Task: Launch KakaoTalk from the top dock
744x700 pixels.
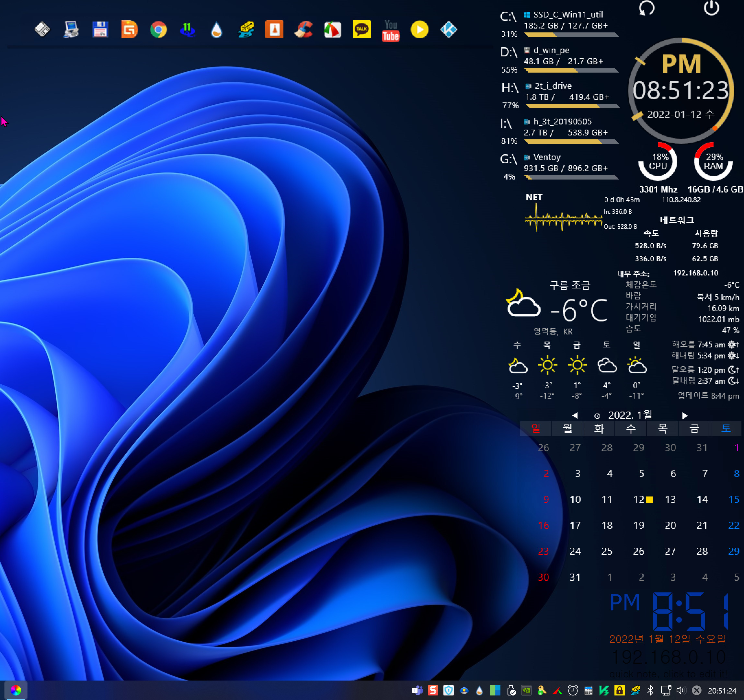Action: (x=361, y=29)
